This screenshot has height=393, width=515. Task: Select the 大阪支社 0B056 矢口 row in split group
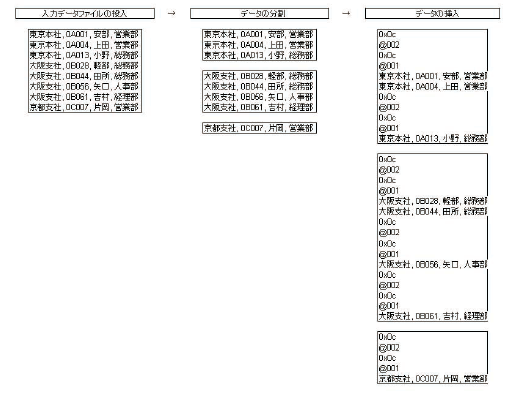[x=259, y=97]
